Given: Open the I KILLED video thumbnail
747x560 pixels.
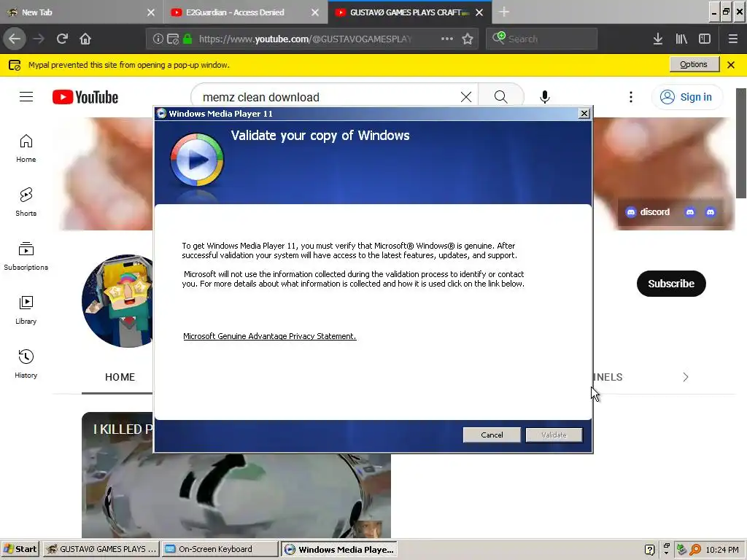Looking at the screenshot, I should [x=236, y=495].
